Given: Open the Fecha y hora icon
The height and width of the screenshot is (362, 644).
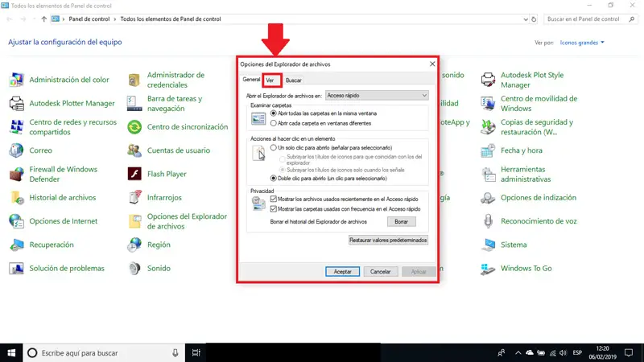Looking at the screenshot, I should pyautogui.click(x=488, y=150).
